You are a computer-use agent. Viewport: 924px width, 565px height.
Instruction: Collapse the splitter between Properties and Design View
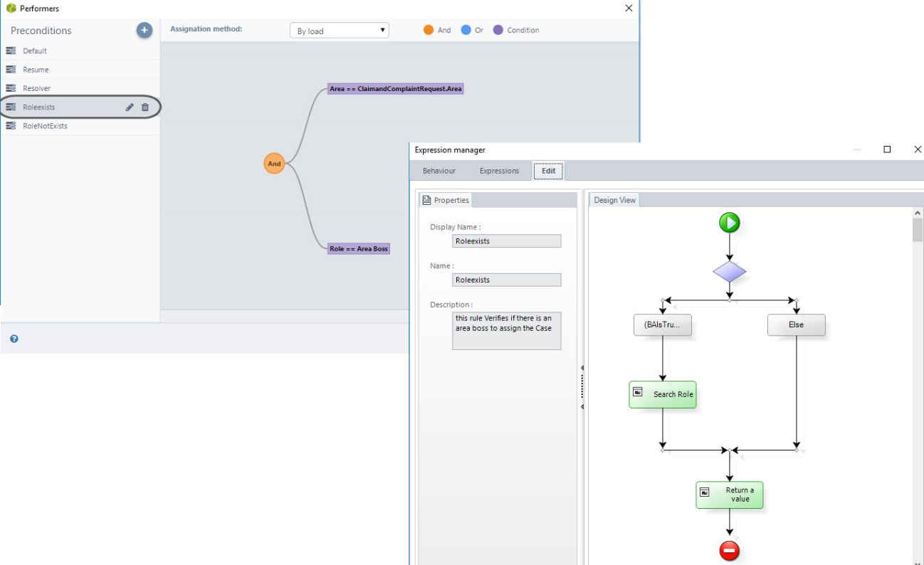tap(582, 387)
